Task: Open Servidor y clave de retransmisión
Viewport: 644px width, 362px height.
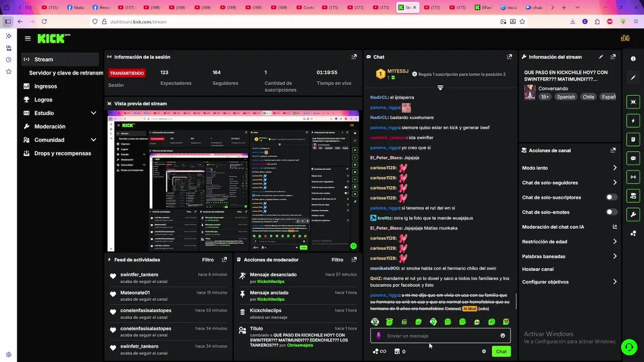Action: click(66, 73)
